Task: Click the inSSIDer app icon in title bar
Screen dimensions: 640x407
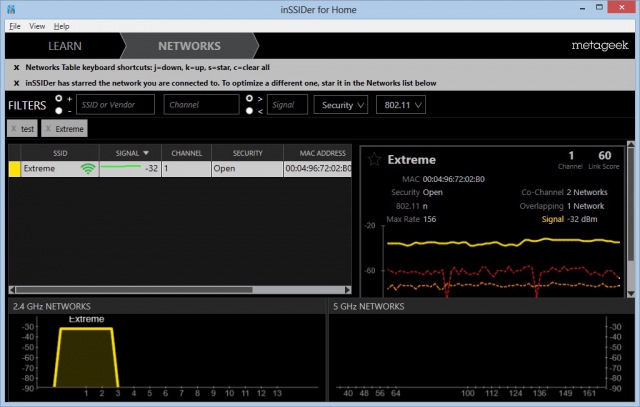Action: tap(11, 9)
